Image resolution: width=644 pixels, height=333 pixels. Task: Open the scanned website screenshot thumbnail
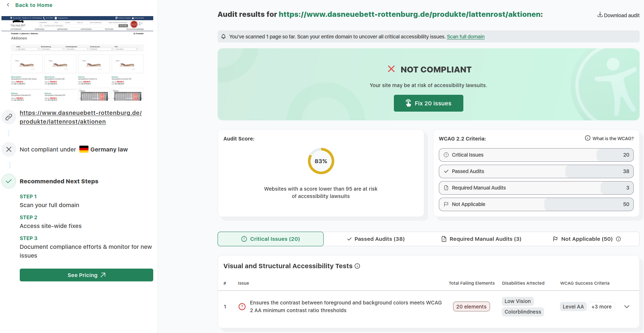coord(77,59)
